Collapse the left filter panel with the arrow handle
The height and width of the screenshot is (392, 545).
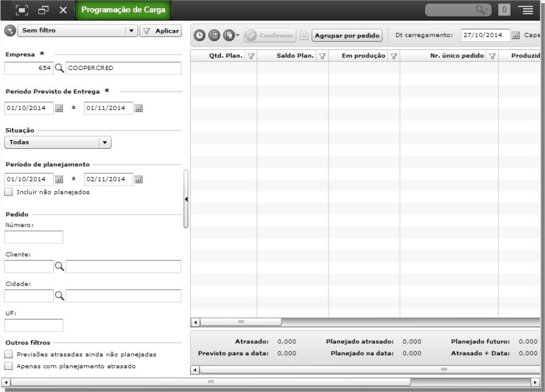click(186, 199)
